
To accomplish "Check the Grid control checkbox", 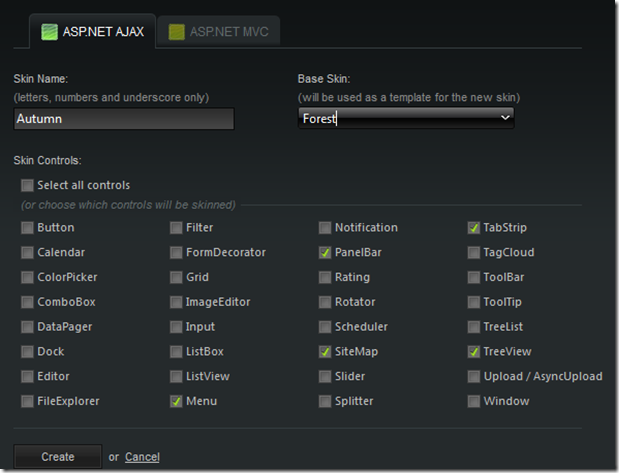I will tap(176, 278).
